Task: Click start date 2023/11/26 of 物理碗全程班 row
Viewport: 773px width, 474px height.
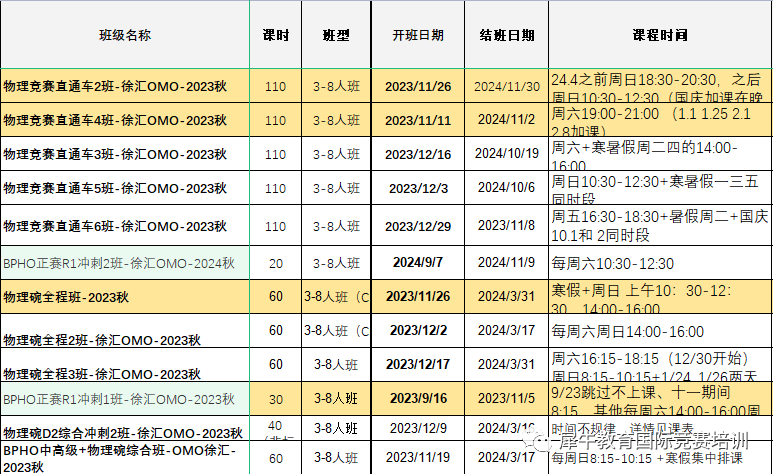Action: [x=418, y=297]
